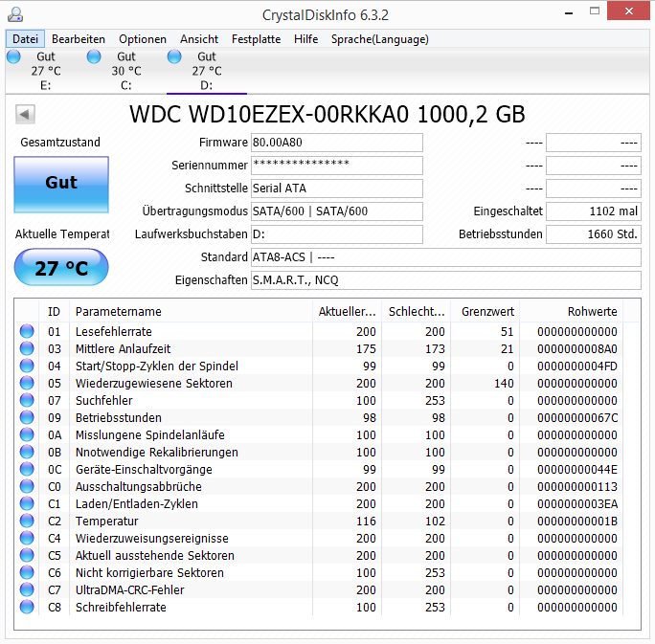Click status orb of Suchfehler row
The image size is (655, 644).
pos(27,400)
